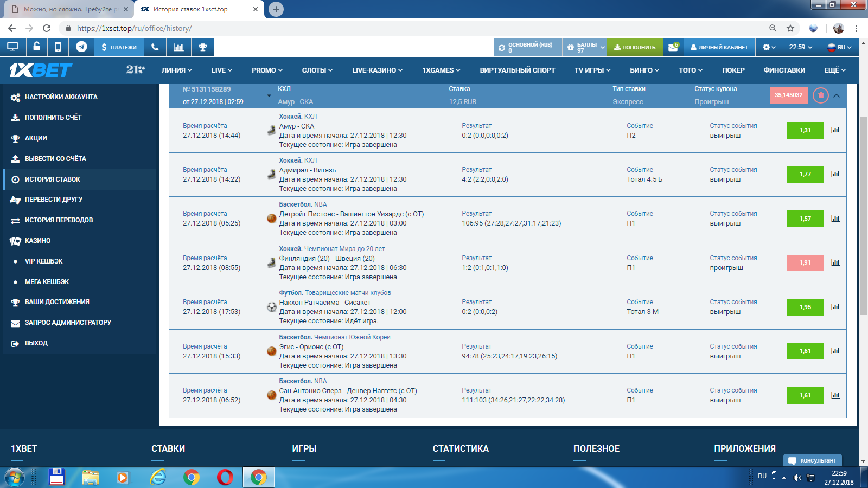
Task: Click the pink 35,145032 coefficient badge
Action: pyautogui.click(x=789, y=95)
